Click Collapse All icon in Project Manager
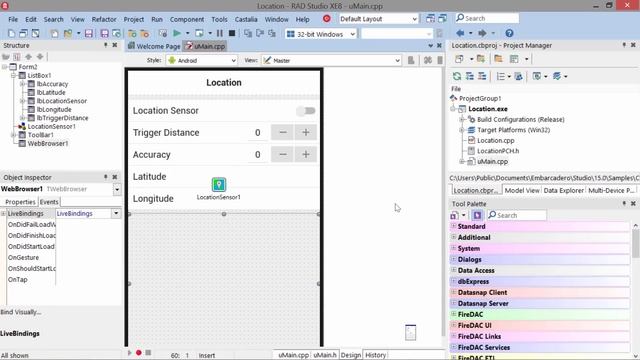Viewport: 640px width, 360px height. pyautogui.click(x=482, y=76)
